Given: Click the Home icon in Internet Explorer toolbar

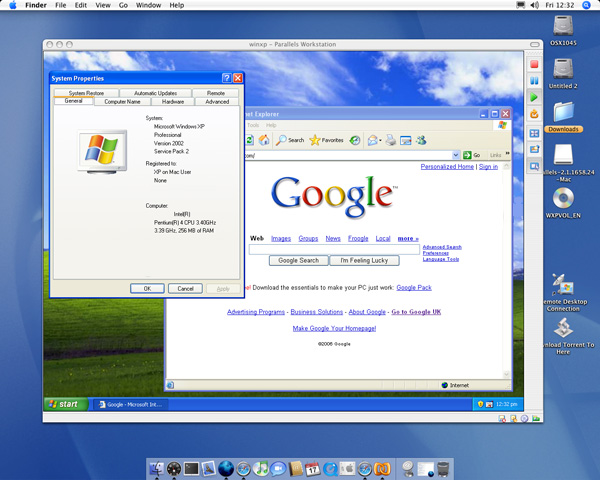Looking at the screenshot, I should 264,140.
